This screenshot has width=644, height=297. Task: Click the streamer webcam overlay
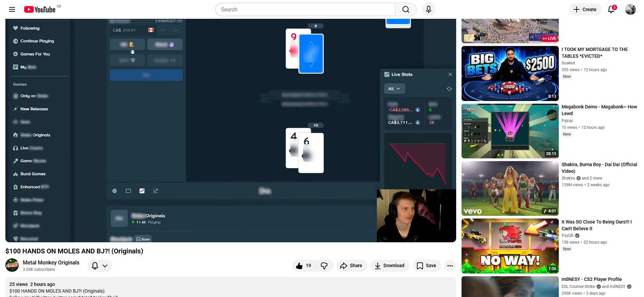click(x=416, y=215)
